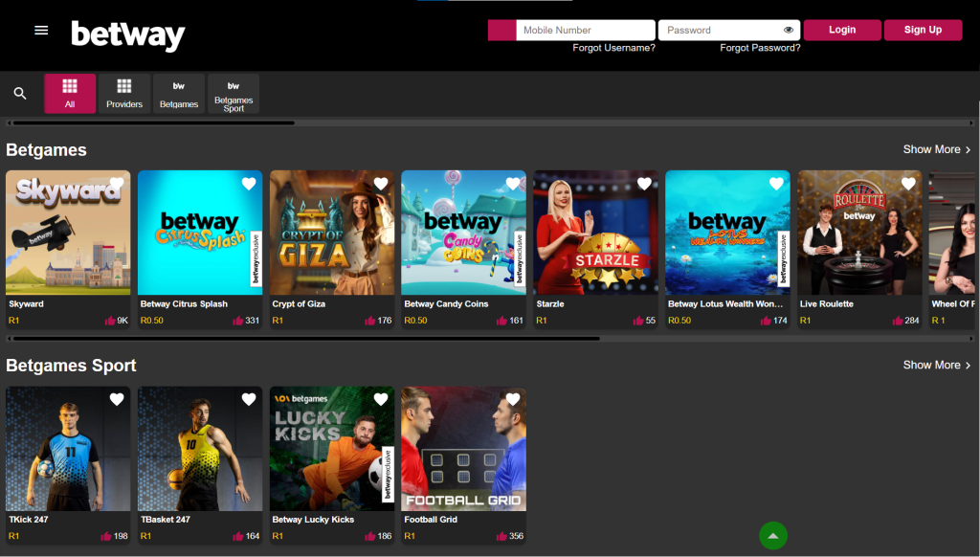Open the country code selector box
Image resolution: width=980 pixels, height=557 pixels.
(501, 30)
